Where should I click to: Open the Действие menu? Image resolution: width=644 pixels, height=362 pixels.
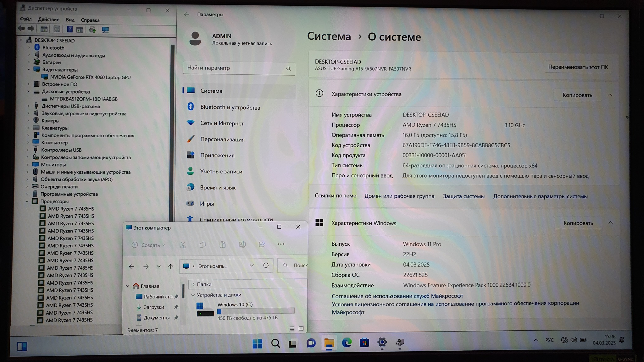pyautogui.click(x=48, y=19)
